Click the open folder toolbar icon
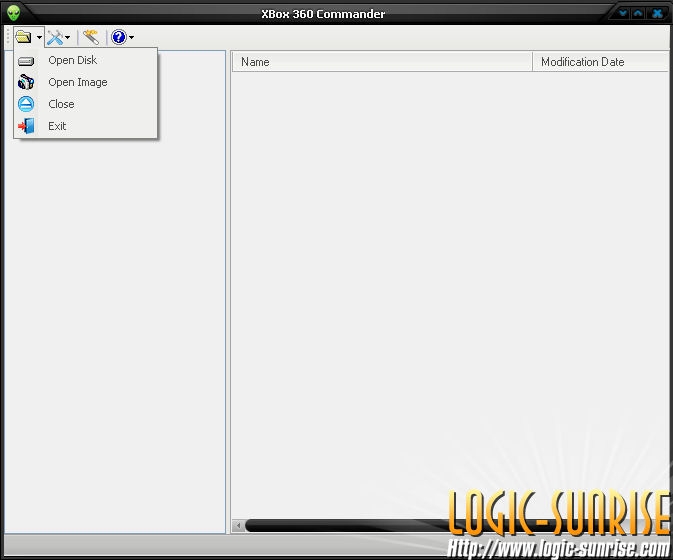Image resolution: width=673 pixels, height=560 pixels. (24, 37)
